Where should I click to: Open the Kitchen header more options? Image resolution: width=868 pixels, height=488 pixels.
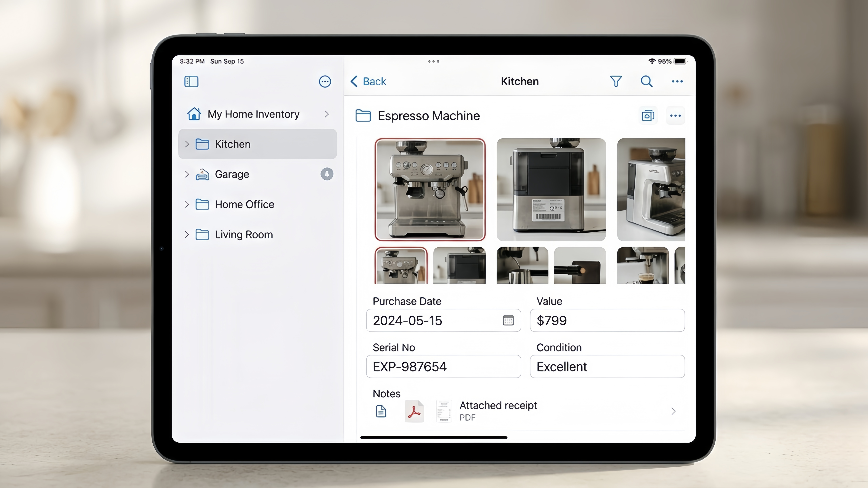(677, 82)
